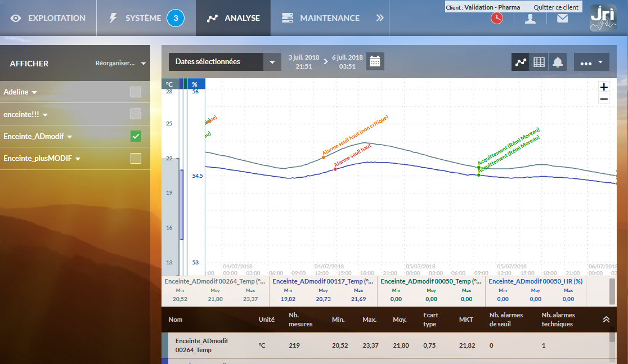Select the 00050_Temp statistics panel

(432, 291)
